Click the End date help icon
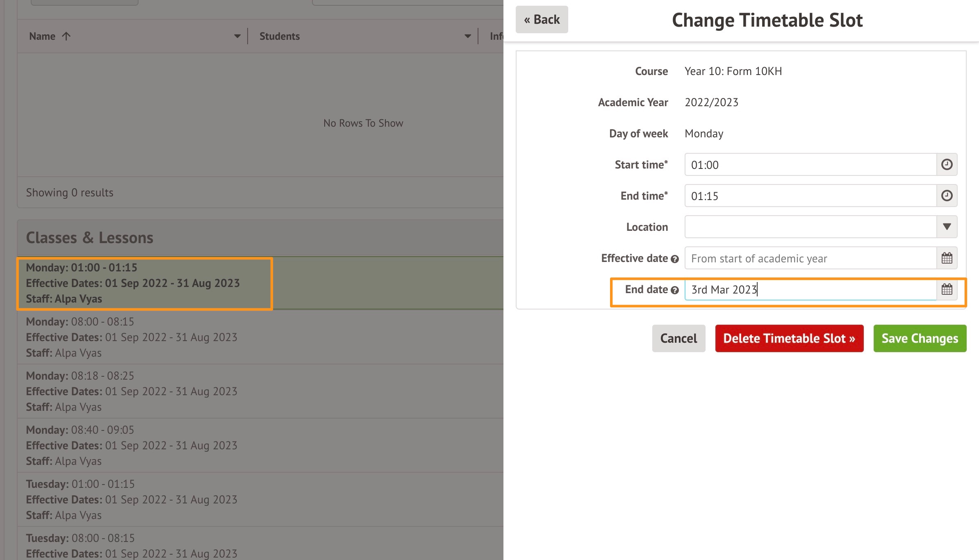979x560 pixels. [675, 290]
